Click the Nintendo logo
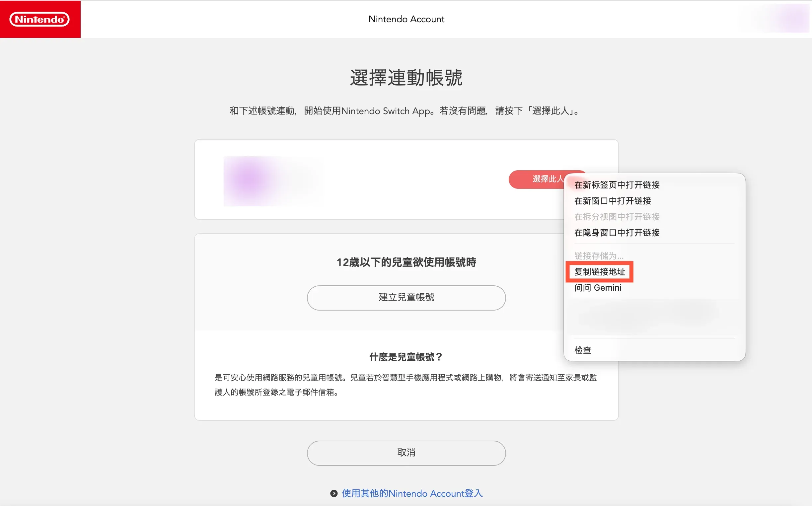 (x=40, y=19)
